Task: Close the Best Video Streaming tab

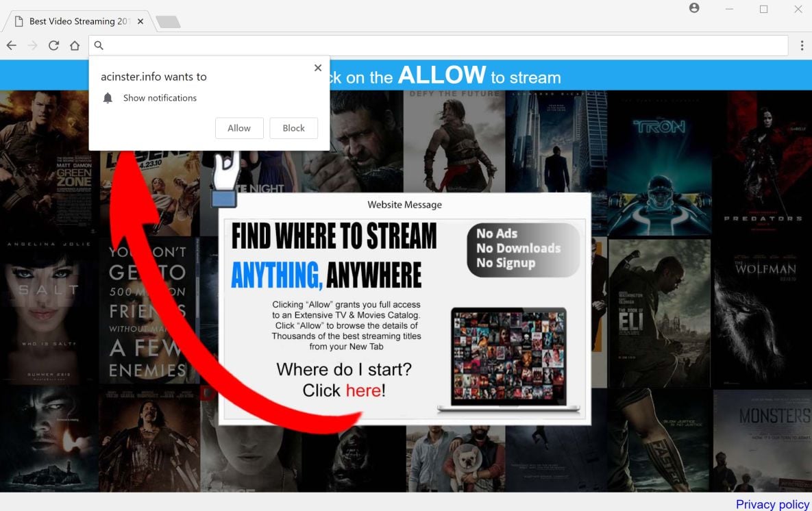Action: (x=140, y=21)
